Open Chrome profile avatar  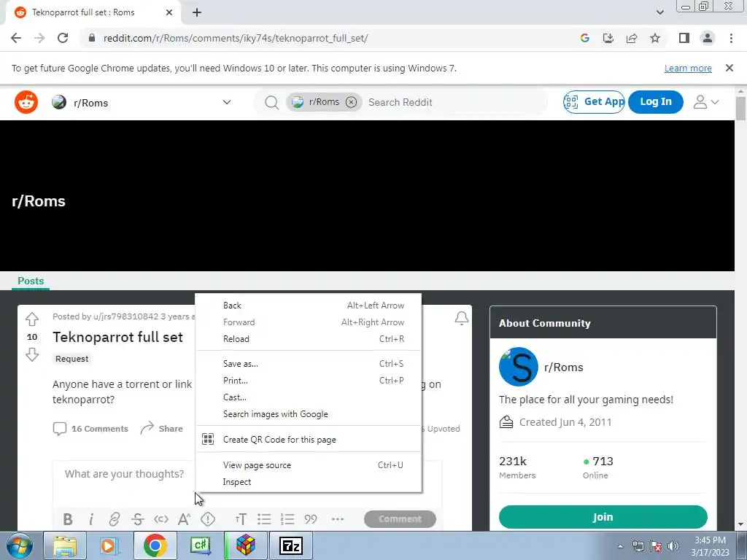click(x=708, y=38)
